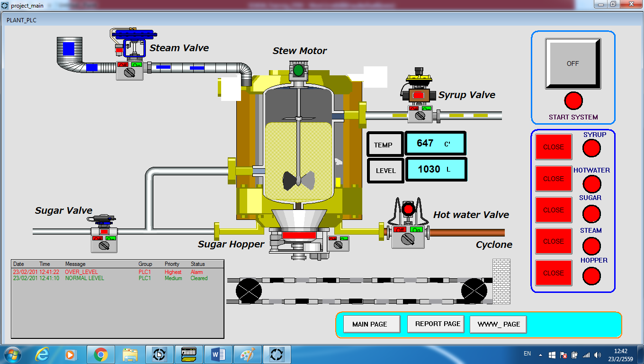
Task: Click the LEVEL value 1030 display
Action: click(x=435, y=169)
